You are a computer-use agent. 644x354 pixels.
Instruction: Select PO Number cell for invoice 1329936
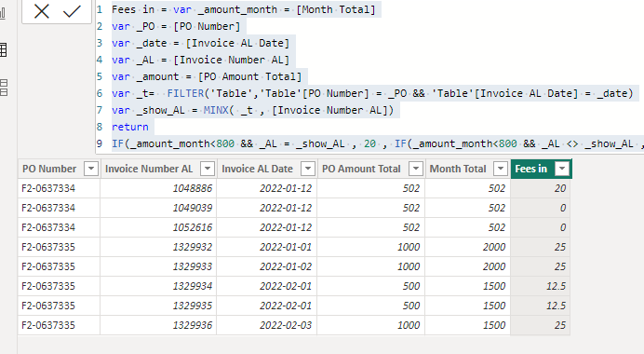(60, 325)
